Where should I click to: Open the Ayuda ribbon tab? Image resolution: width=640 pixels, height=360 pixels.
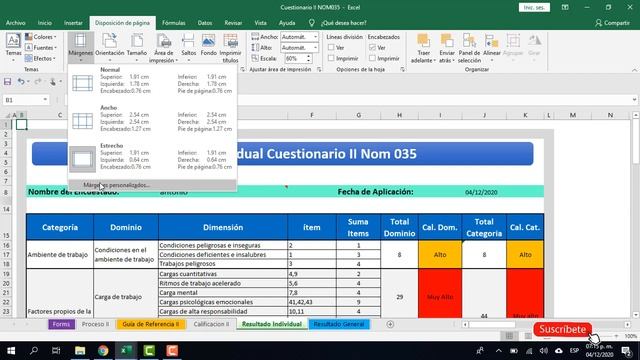click(x=287, y=23)
